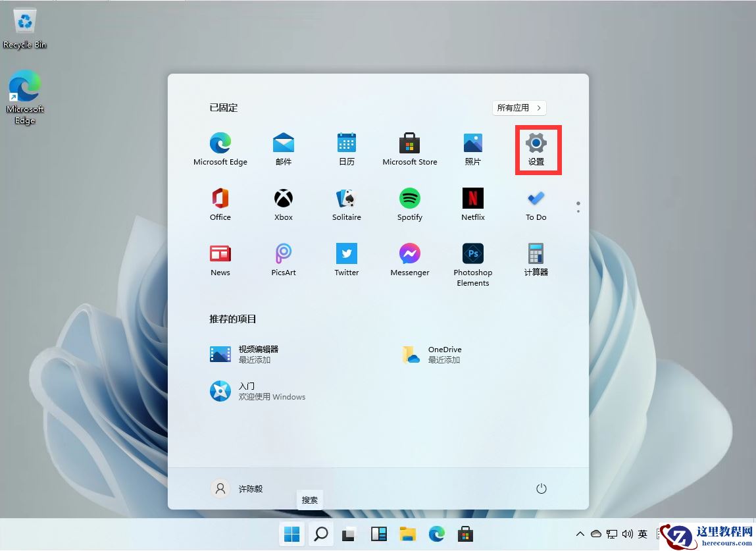Click the power button in Start menu
This screenshot has width=756, height=551.
[x=541, y=488]
